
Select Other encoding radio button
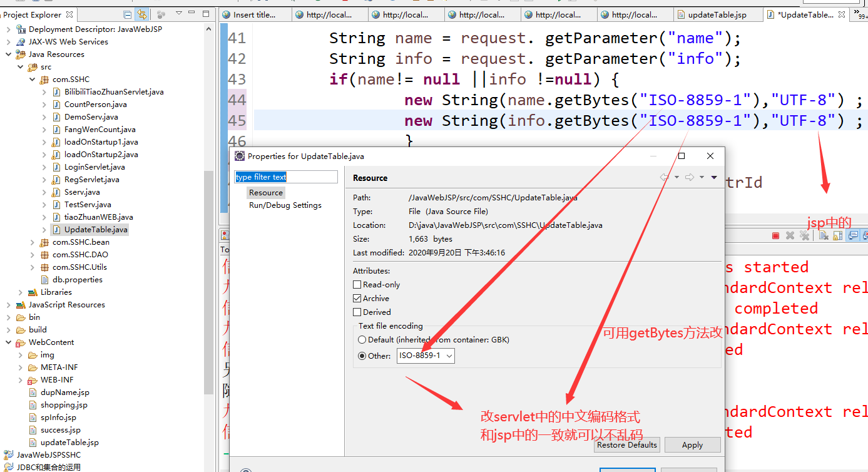pyautogui.click(x=362, y=356)
